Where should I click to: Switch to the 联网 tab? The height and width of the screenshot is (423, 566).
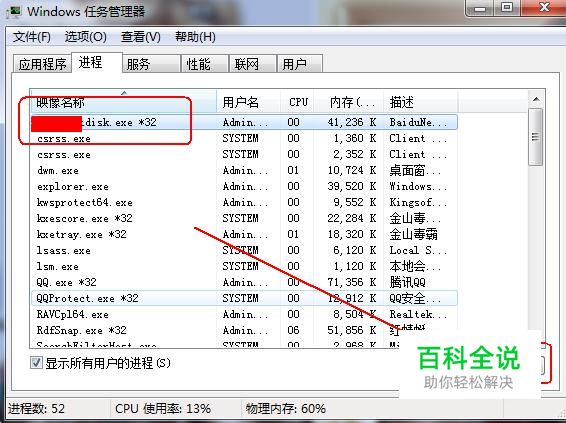coord(252,64)
